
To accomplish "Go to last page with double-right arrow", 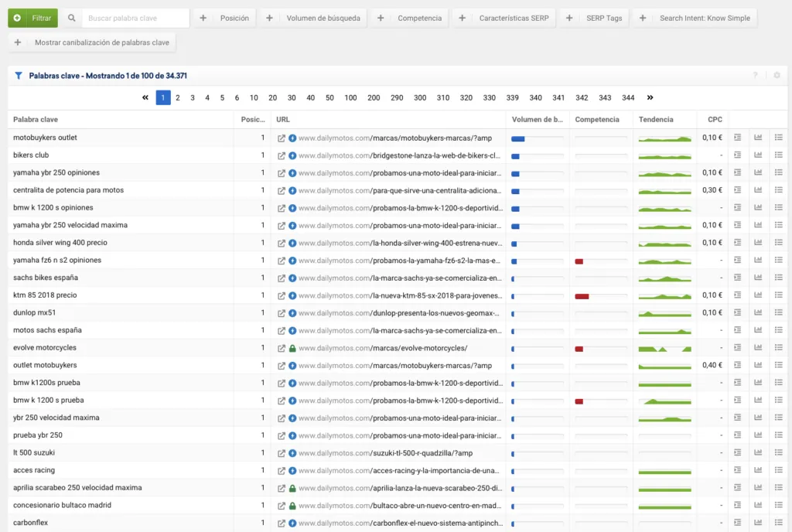I will [650, 97].
